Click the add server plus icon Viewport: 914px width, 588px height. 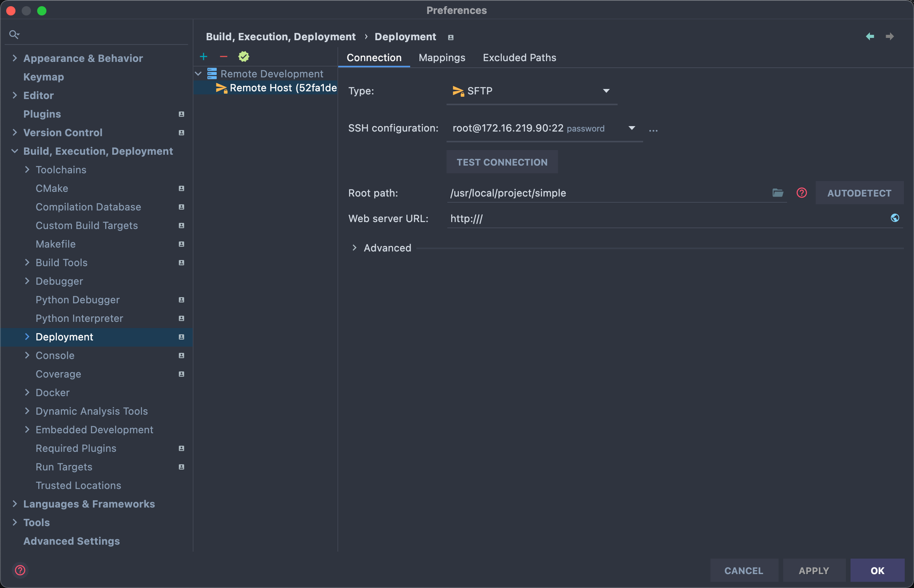[x=204, y=57]
